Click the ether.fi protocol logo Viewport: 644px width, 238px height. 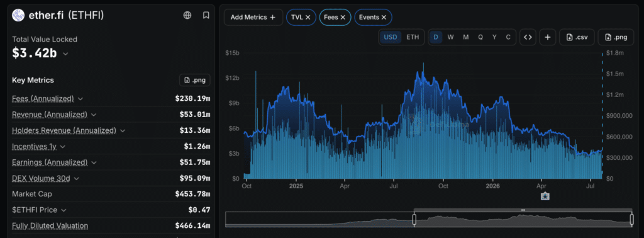pyautogui.click(x=18, y=15)
